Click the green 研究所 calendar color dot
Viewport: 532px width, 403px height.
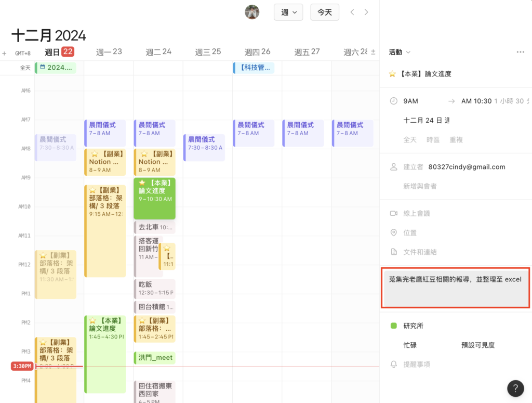(394, 326)
